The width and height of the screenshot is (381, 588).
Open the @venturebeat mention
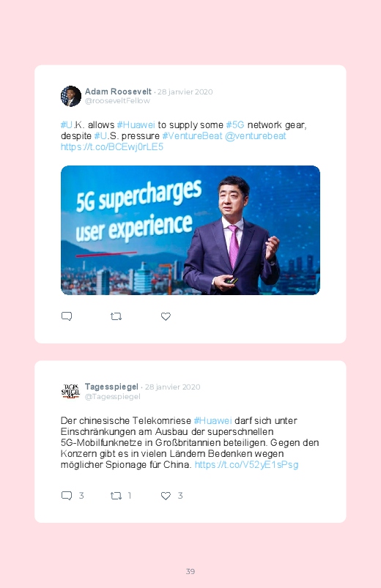tap(256, 135)
